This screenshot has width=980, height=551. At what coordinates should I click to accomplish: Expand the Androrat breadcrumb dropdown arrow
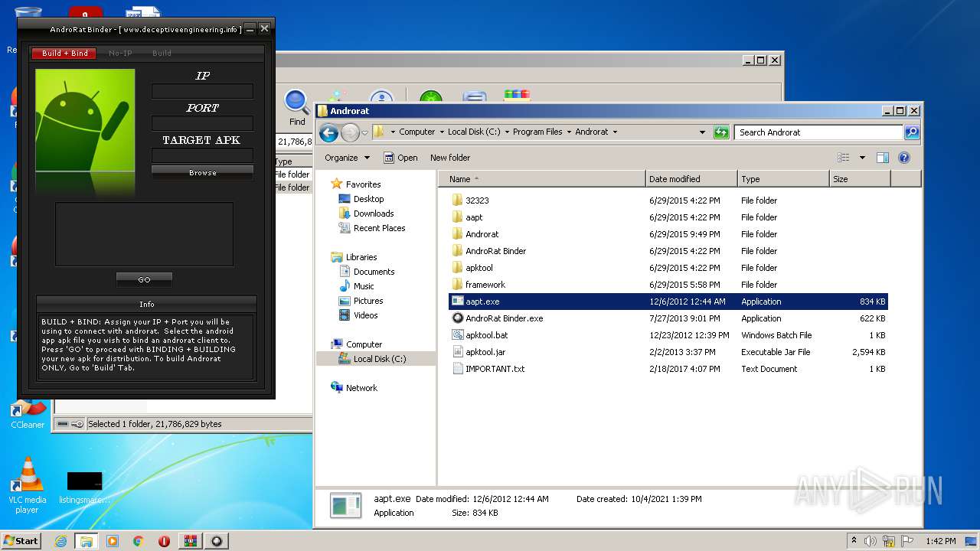click(615, 132)
